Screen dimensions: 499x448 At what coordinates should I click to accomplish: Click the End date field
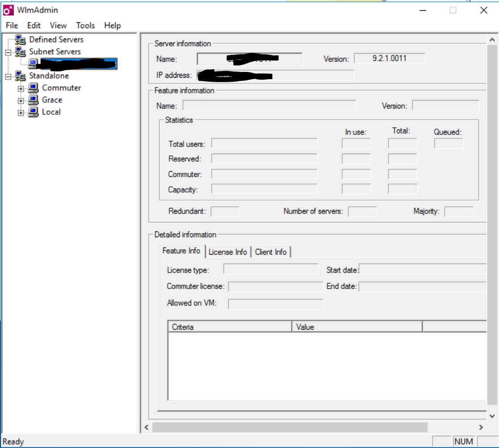click(x=423, y=287)
